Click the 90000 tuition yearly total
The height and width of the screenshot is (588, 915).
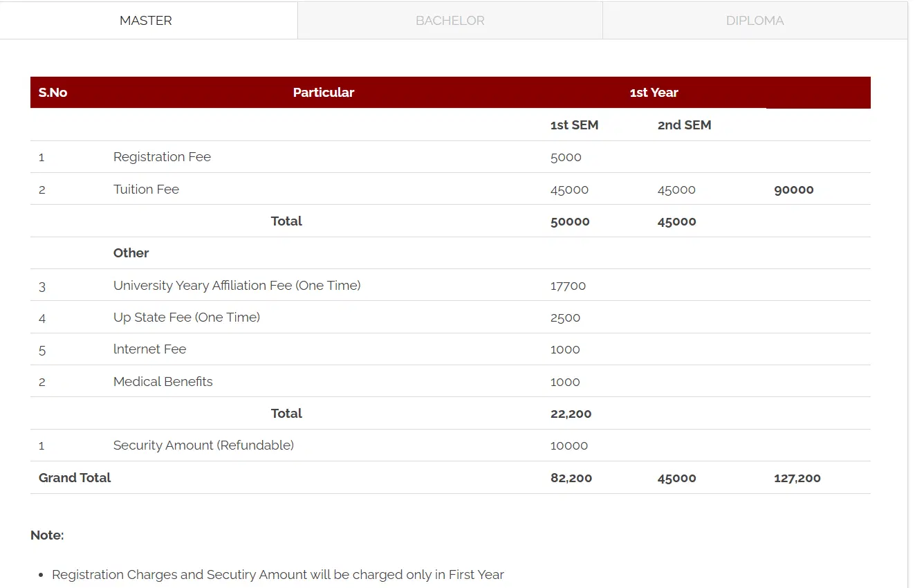tap(793, 190)
